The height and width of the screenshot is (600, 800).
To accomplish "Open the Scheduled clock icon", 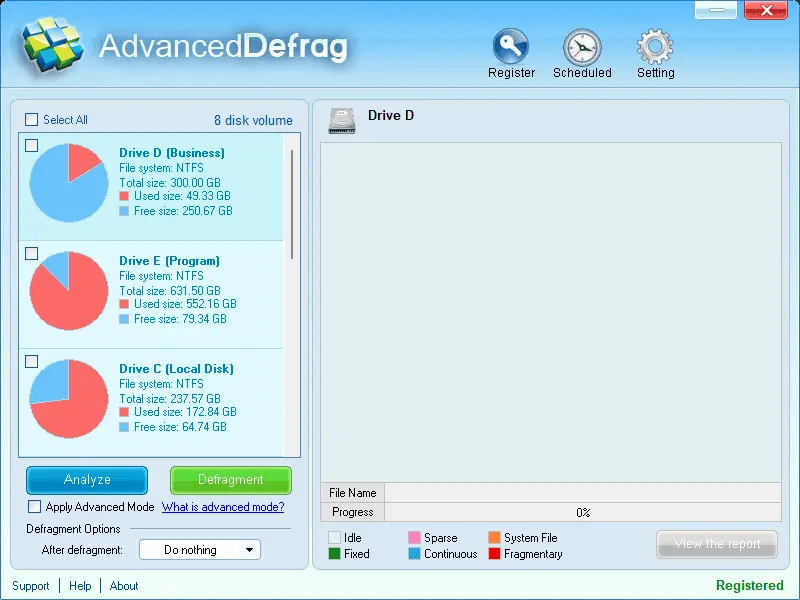I will pos(582,46).
